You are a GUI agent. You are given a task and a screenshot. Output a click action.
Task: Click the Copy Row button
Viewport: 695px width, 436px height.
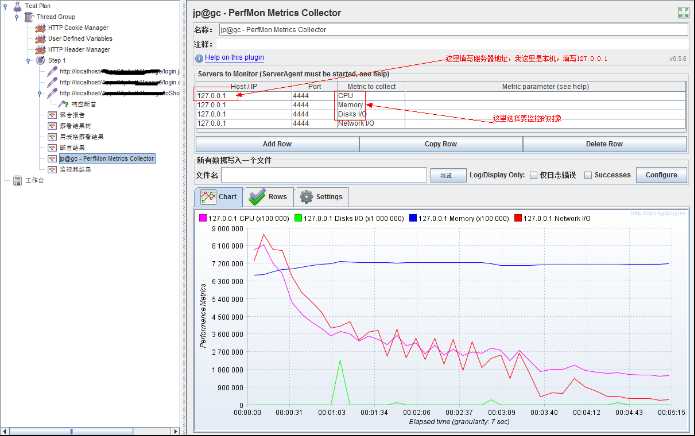[441, 144]
